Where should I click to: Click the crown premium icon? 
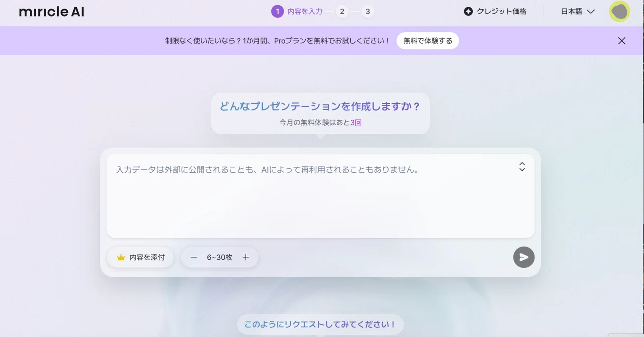tap(121, 257)
